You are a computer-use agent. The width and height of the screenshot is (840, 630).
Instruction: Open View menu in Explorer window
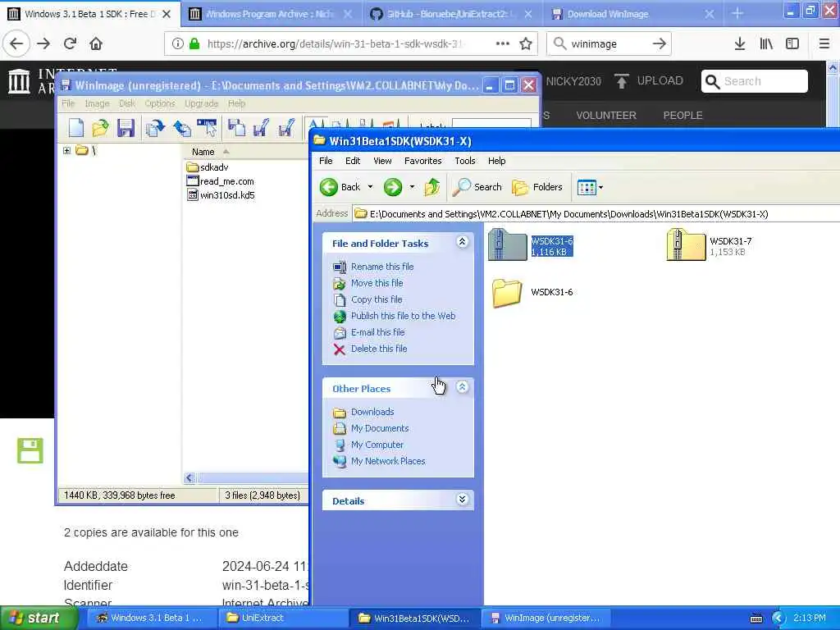pos(382,161)
